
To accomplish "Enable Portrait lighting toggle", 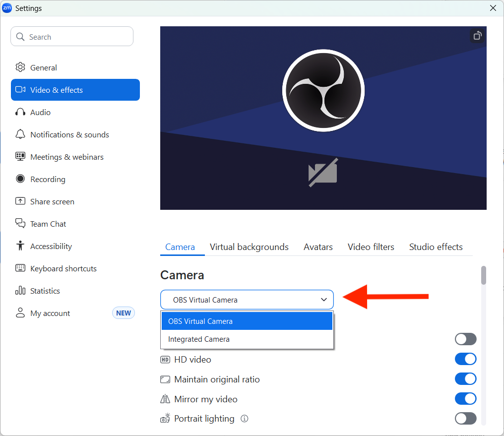I will [x=465, y=418].
